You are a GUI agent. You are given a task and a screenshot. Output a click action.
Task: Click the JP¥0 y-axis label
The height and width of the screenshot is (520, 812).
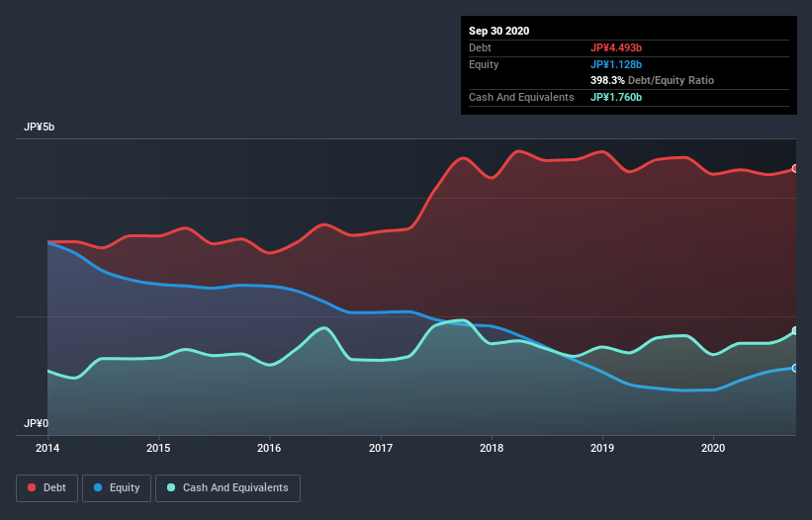coord(37,424)
